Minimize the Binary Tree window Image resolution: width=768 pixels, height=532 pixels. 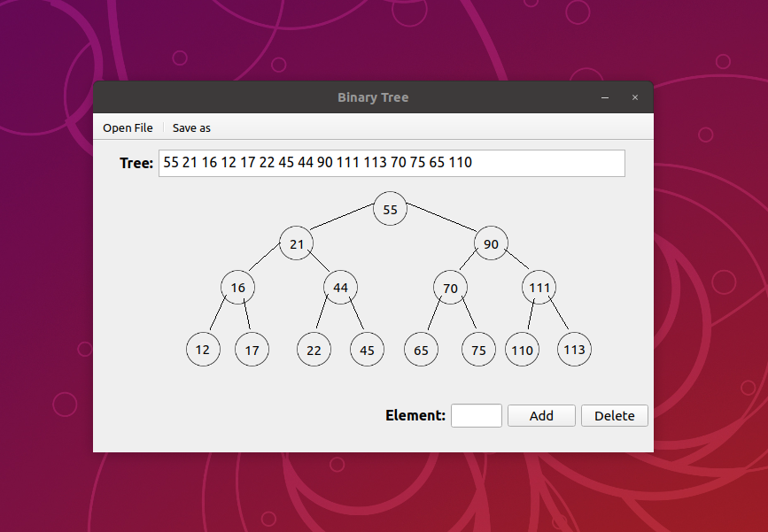coord(605,97)
